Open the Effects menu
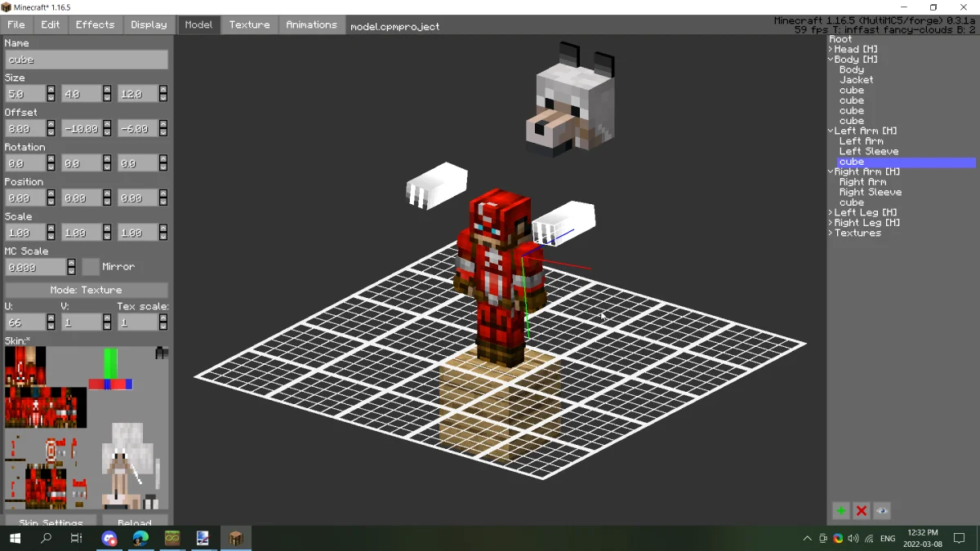 pyautogui.click(x=96, y=24)
